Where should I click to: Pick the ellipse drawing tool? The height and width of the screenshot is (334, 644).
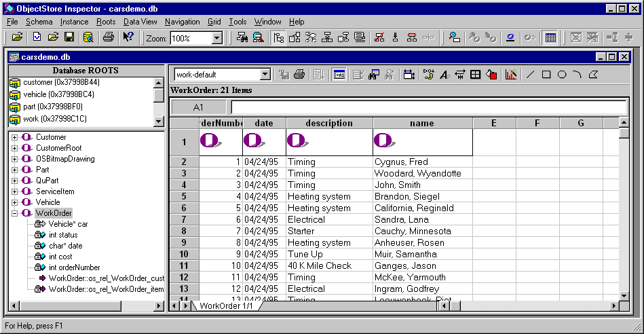click(x=562, y=75)
